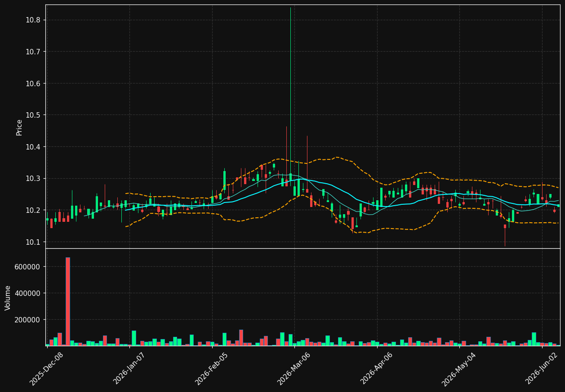Click the 10.5 price axis label
Screen dimensions: 565x392
tap(33, 115)
